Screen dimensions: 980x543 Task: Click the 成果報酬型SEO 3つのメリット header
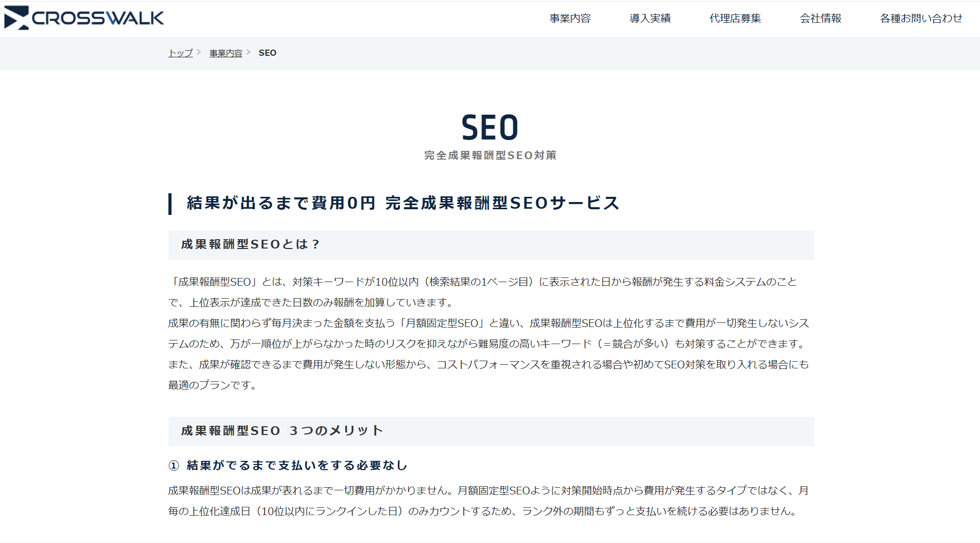tap(281, 430)
